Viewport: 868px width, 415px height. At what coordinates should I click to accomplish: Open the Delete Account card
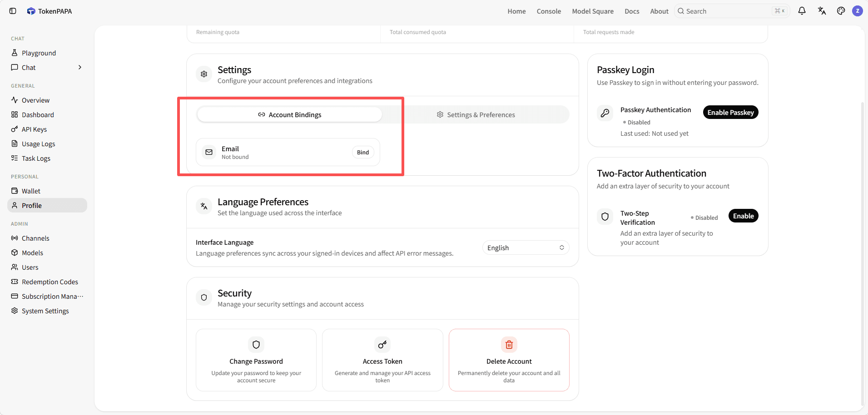click(x=509, y=360)
